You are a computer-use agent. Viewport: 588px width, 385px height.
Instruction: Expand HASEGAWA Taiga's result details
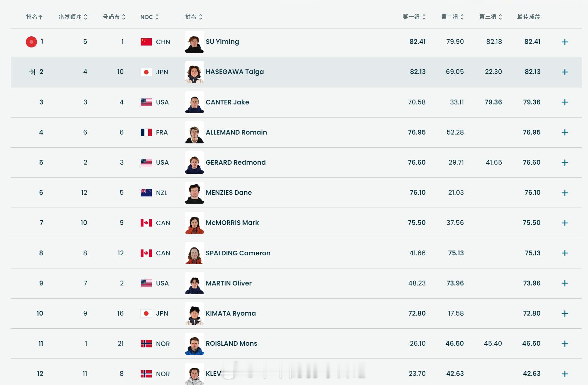[565, 72]
